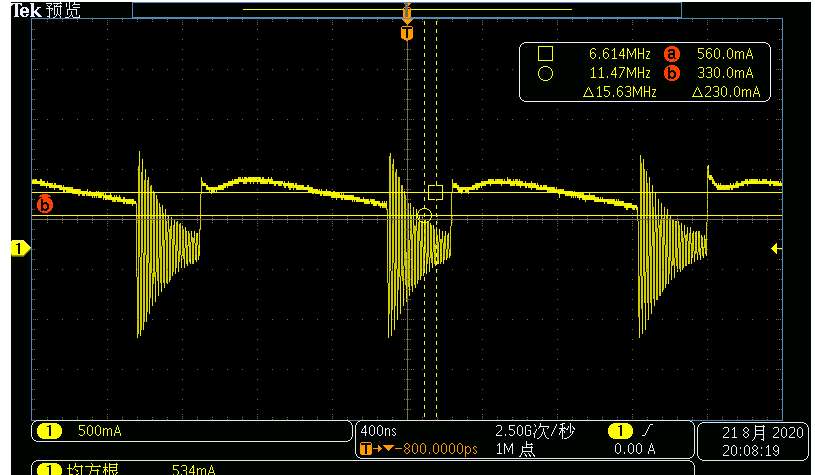
Task: Click the rising edge trigger slope icon
Action: coord(647,430)
